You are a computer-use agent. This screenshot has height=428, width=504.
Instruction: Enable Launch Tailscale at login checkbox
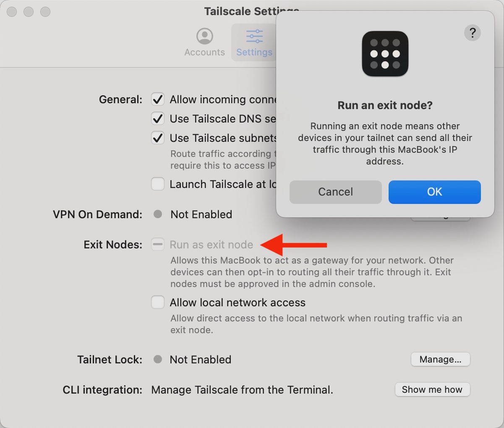pos(158,184)
